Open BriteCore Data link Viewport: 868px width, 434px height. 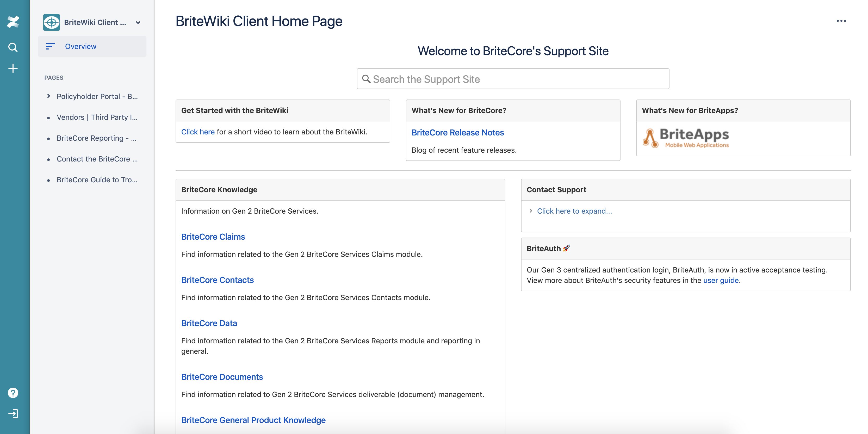(209, 323)
